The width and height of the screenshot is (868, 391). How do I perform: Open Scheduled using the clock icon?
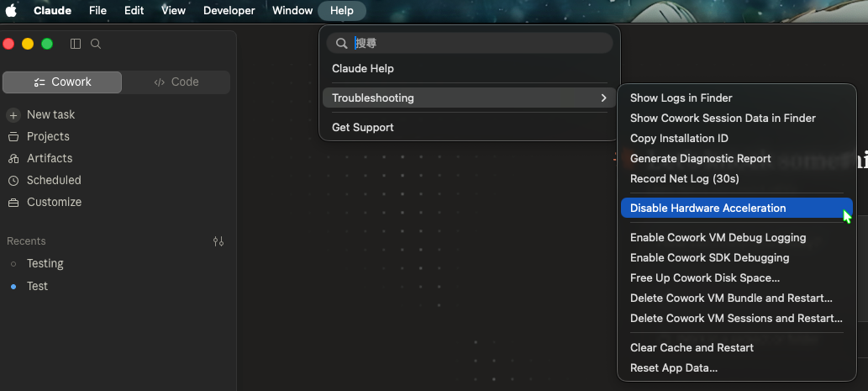(13, 181)
